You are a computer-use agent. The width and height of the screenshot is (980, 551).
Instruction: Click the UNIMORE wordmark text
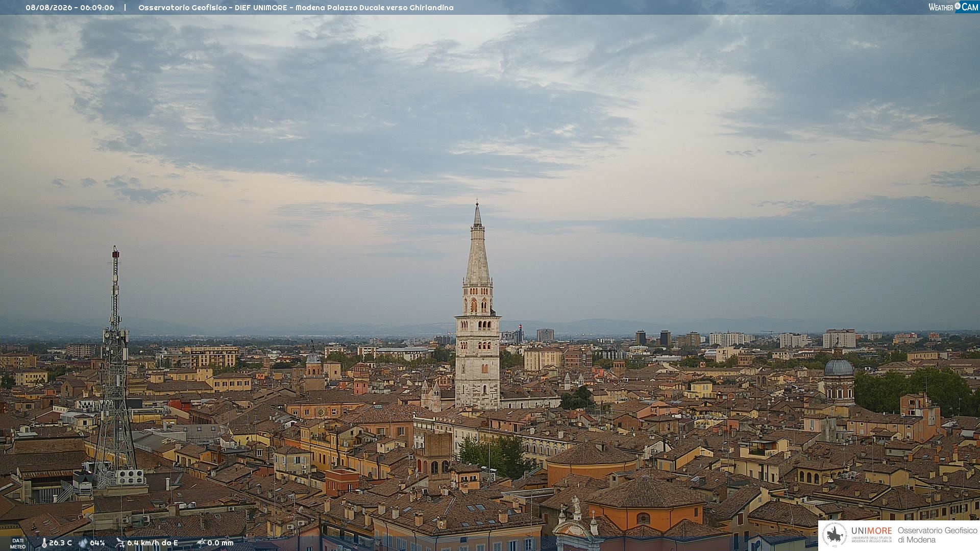point(871,531)
